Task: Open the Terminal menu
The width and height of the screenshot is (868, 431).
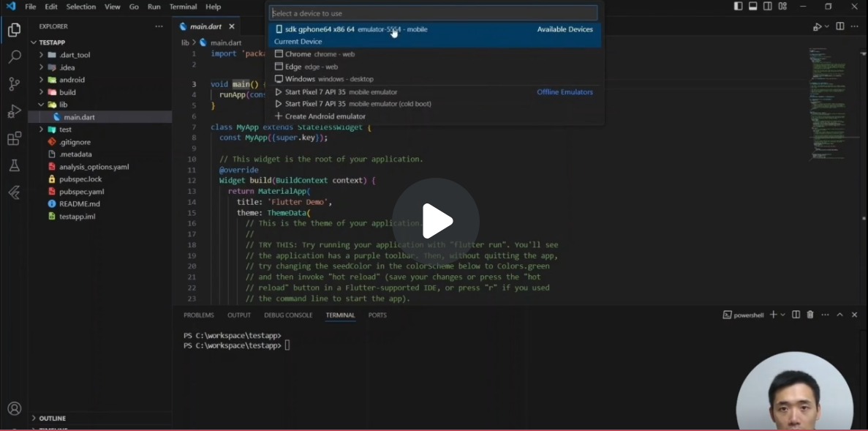Action: (184, 7)
